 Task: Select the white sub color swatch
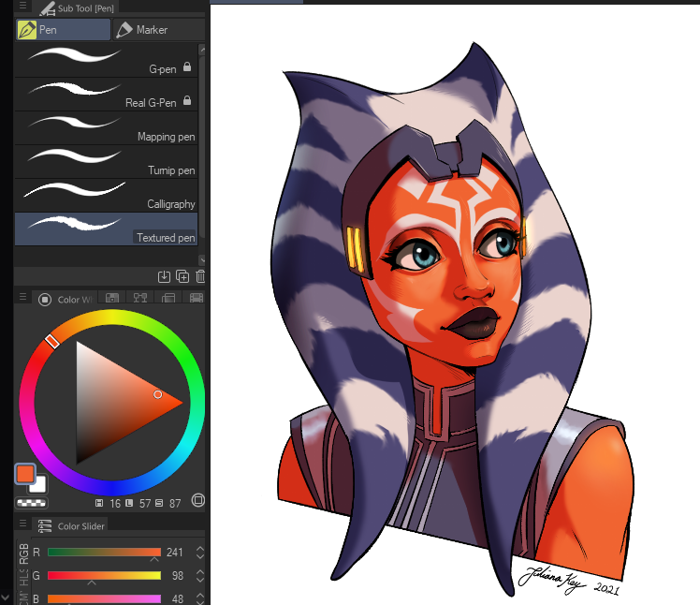(39, 485)
